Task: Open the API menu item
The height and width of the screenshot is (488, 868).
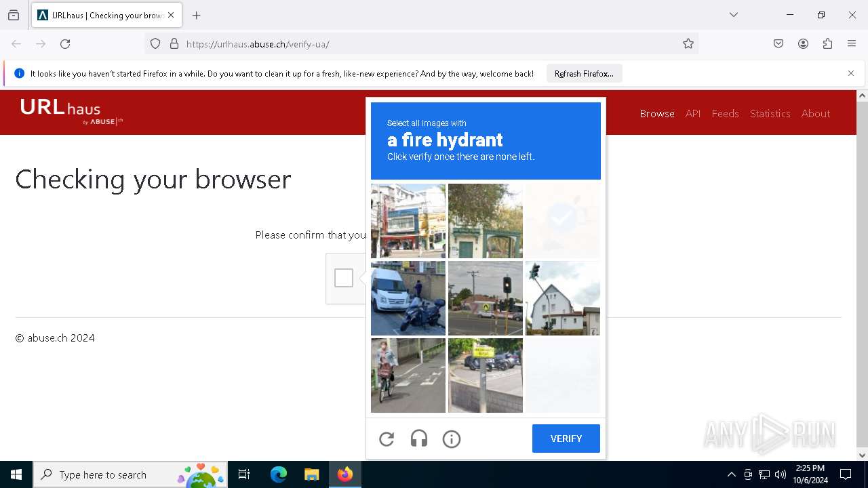Action: pos(693,113)
